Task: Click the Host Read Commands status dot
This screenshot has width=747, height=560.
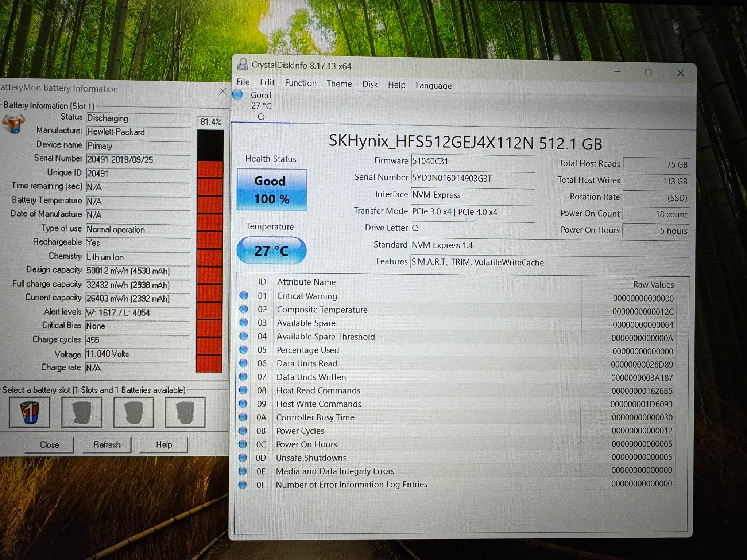Action: pyautogui.click(x=243, y=390)
